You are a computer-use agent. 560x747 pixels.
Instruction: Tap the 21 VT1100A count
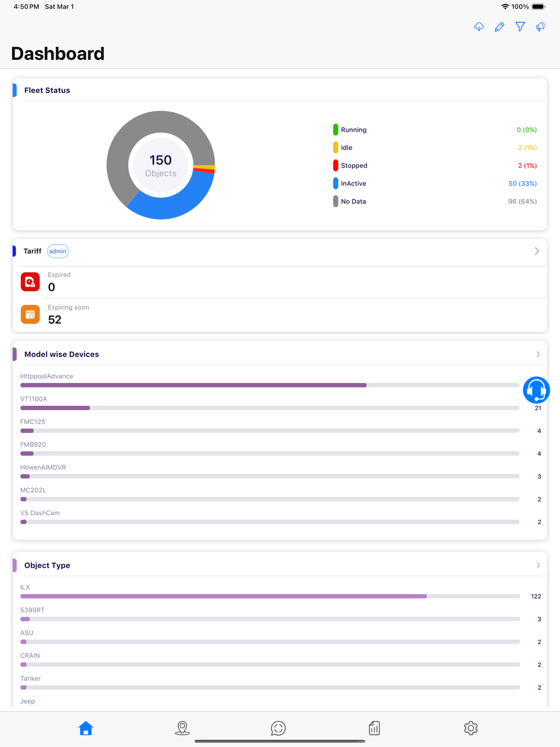[538, 408]
